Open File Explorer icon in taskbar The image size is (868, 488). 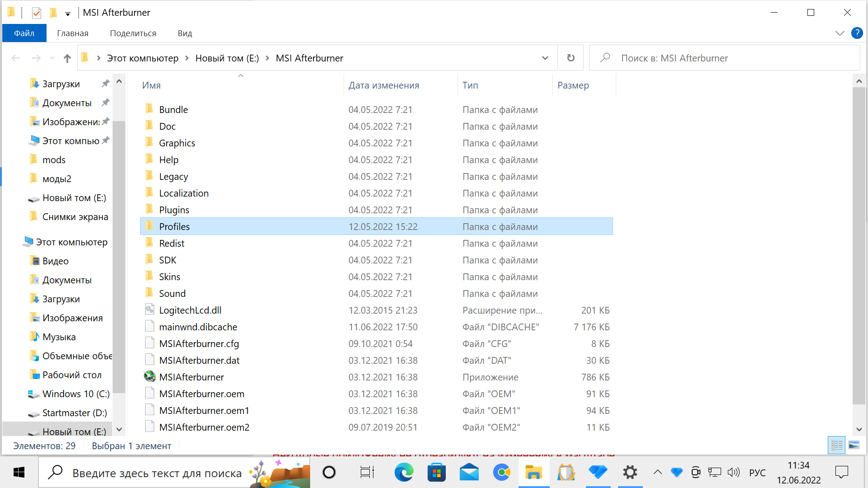(534, 473)
